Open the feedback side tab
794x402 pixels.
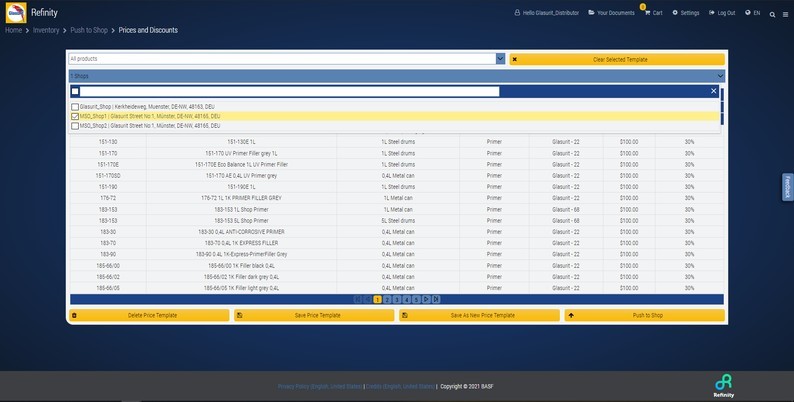click(x=787, y=187)
